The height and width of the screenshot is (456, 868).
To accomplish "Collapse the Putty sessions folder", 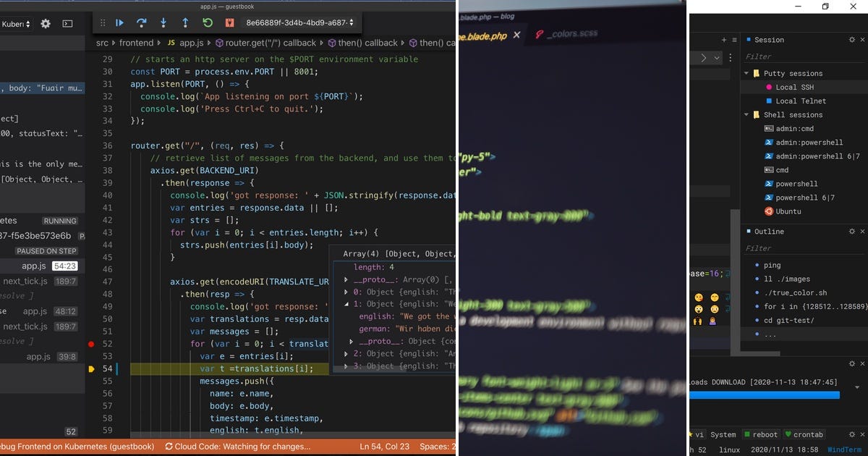I will click(746, 73).
